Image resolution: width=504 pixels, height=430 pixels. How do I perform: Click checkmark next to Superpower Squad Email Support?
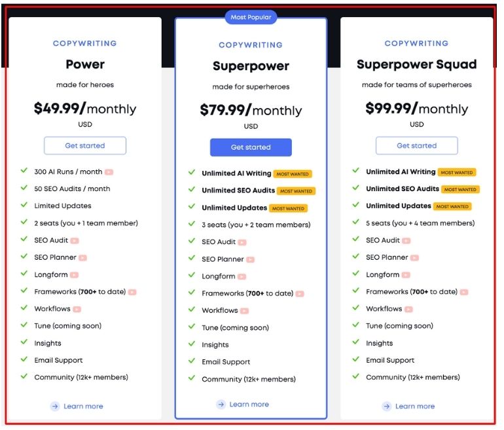pos(355,359)
